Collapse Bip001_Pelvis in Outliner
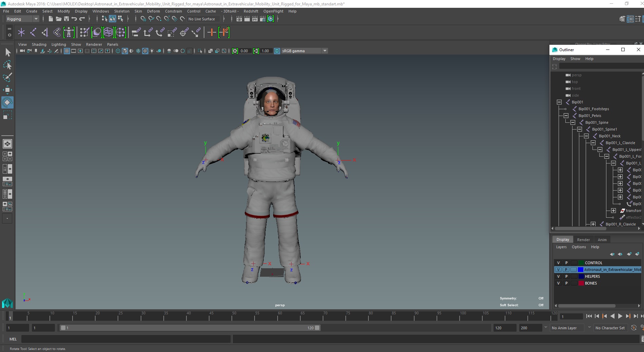The image size is (644, 352). tap(566, 116)
